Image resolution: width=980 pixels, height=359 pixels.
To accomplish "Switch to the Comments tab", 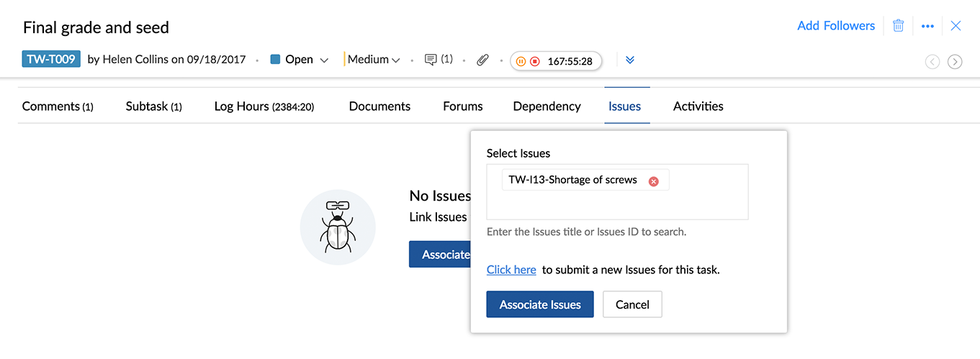I will point(58,106).
